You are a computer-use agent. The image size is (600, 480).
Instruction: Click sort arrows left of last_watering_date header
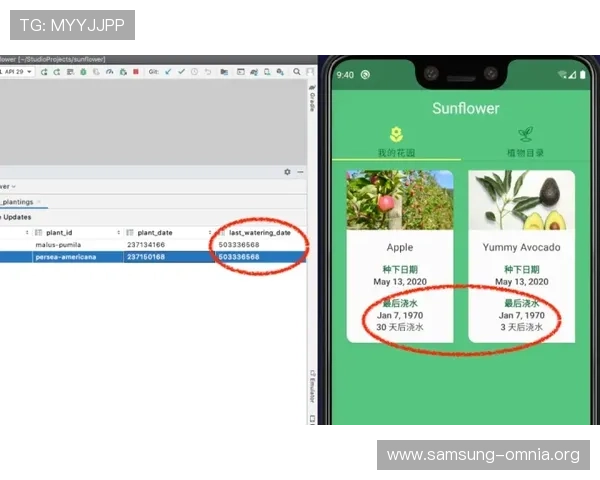point(210,232)
